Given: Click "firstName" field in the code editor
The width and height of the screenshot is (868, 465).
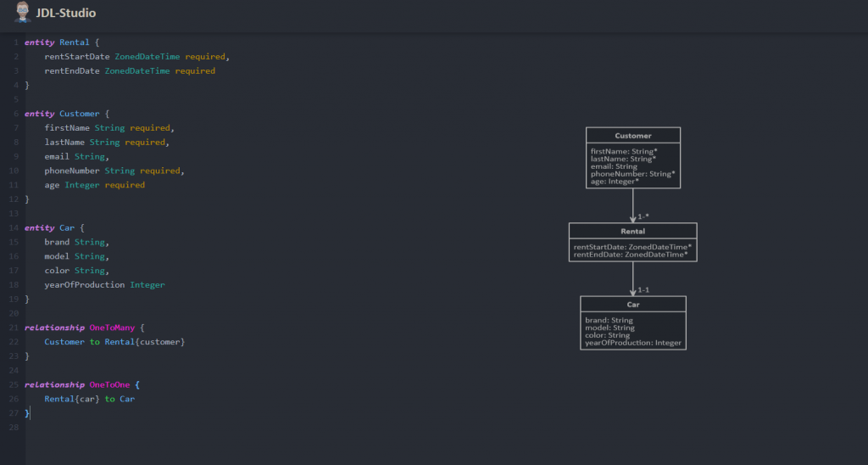Looking at the screenshot, I should [67, 128].
